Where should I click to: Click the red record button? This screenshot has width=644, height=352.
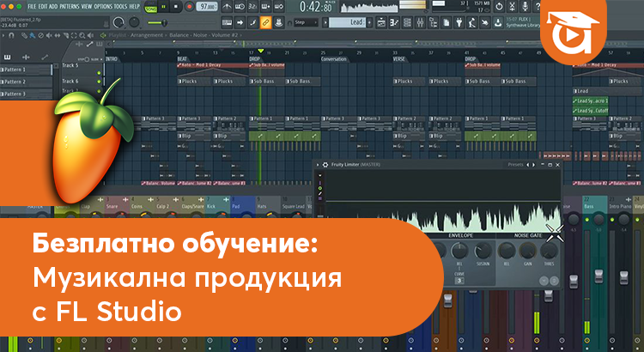coord(190,7)
